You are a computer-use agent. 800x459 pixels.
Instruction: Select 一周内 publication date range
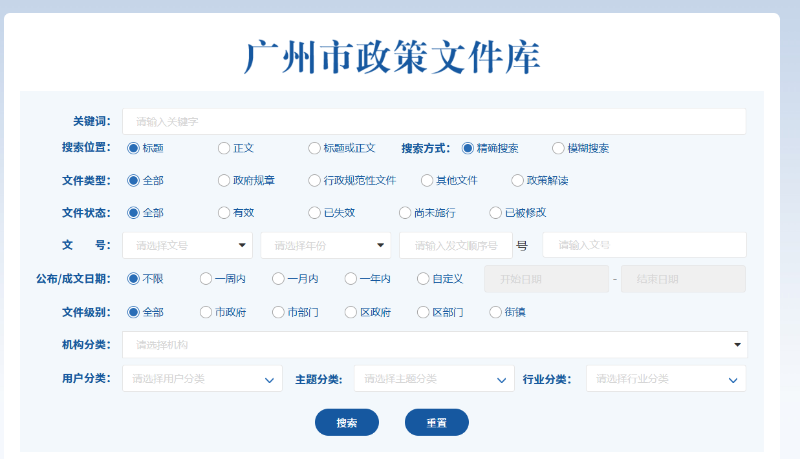[x=206, y=279]
